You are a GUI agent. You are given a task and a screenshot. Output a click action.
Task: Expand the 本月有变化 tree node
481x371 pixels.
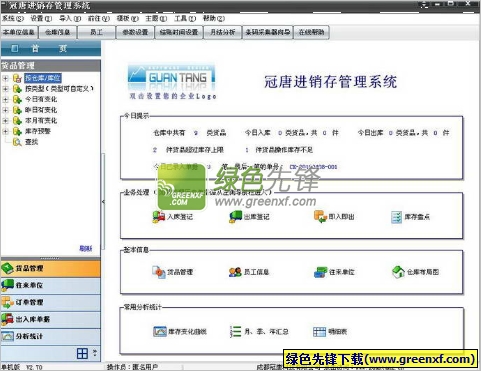[5, 121]
